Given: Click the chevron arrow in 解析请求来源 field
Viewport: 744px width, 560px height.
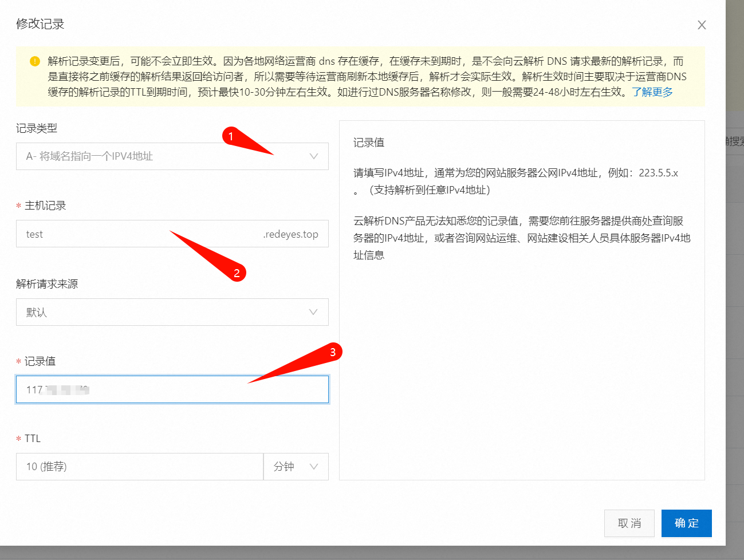Looking at the screenshot, I should point(313,312).
